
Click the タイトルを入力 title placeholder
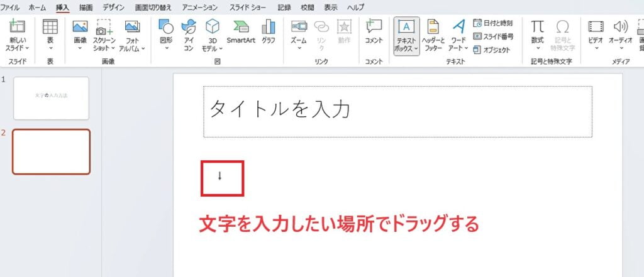click(397, 111)
